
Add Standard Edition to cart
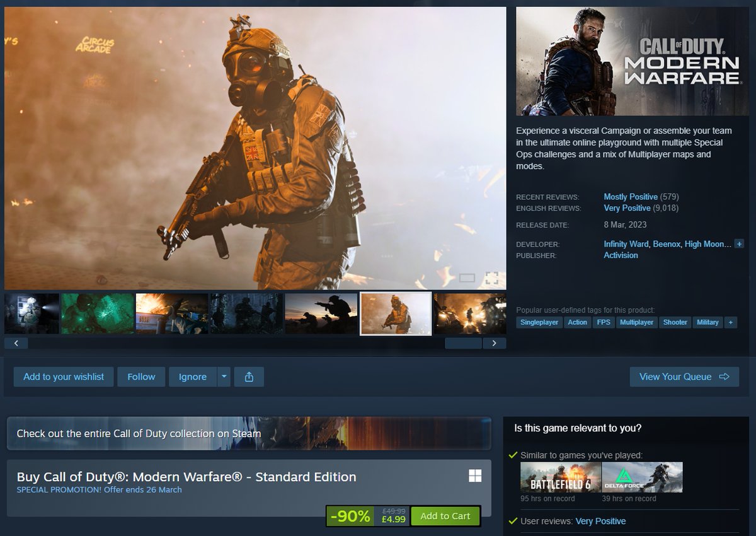coord(445,516)
